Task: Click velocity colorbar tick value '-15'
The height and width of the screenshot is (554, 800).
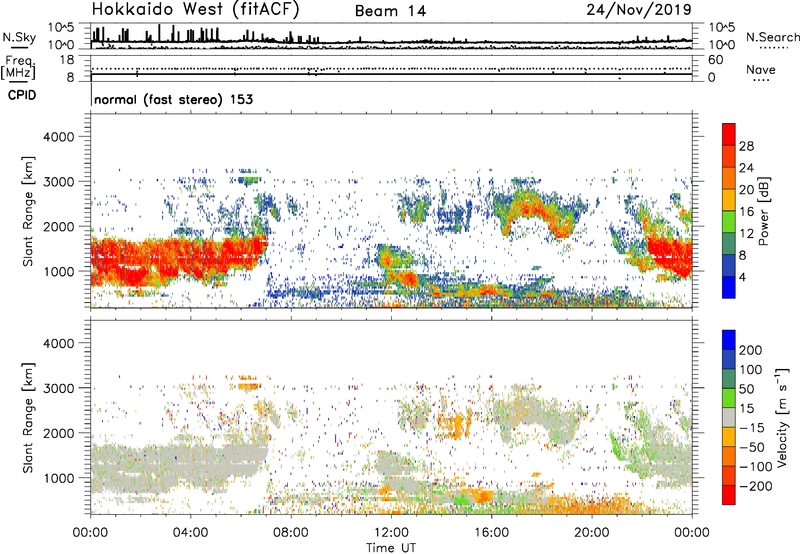Action: coord(752,428)
